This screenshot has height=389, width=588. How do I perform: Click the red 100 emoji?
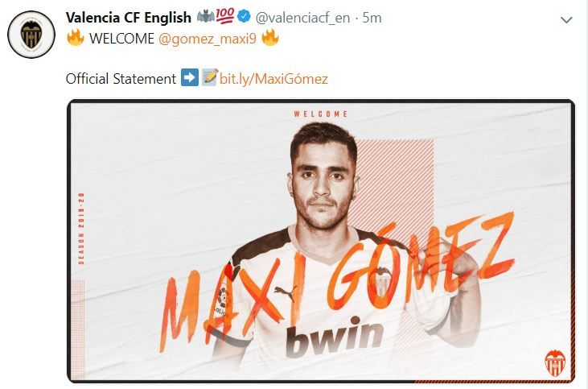click(x=225, y=16)
